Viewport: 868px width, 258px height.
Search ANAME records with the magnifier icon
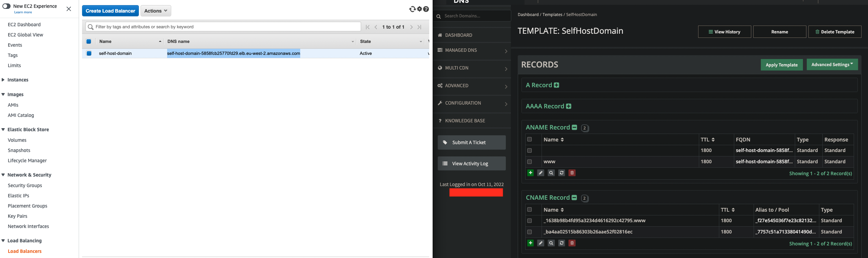point(551,173)
